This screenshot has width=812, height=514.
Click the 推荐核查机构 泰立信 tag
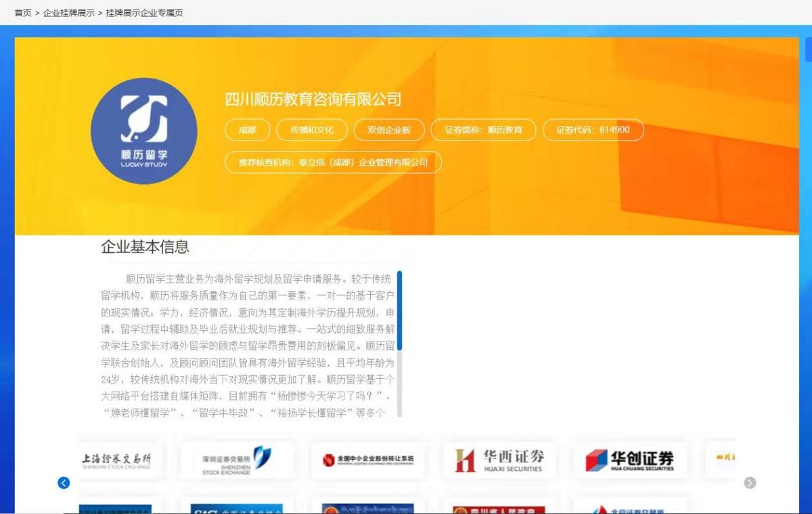[x=333, y=162]
